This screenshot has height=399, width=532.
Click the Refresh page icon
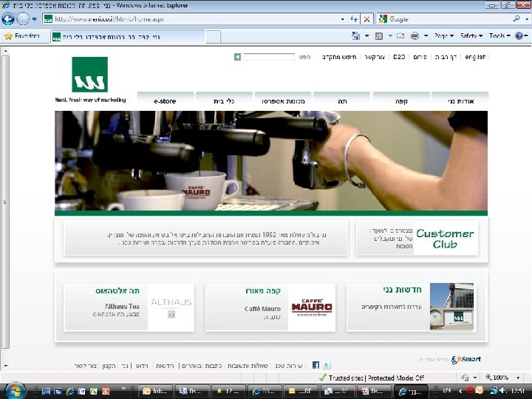(x=354, y=19)
